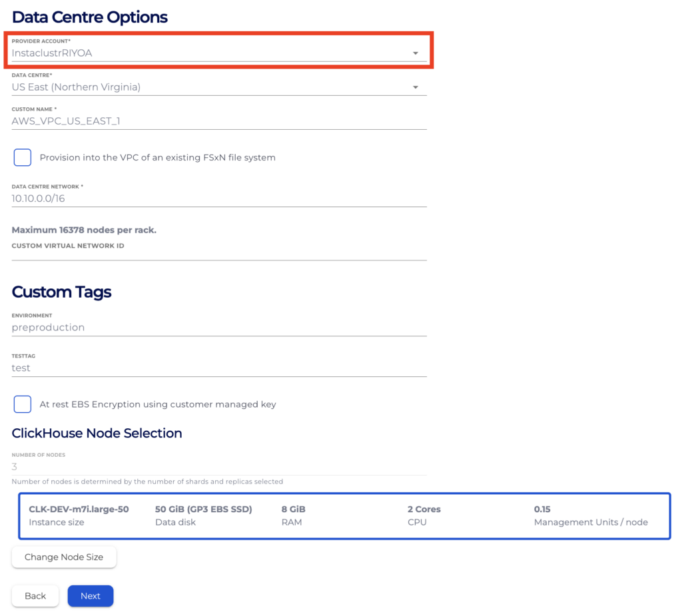Click the EBS Encryption customer managed key label
The image size is (682, 616).
[158, 404]
